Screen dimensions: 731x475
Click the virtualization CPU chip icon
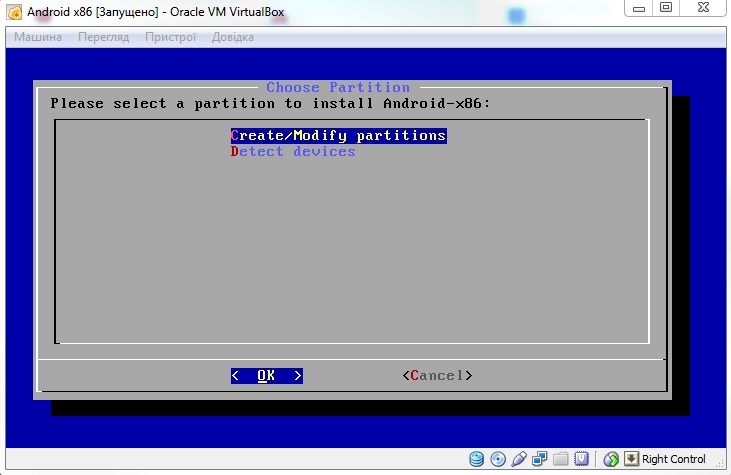[581, 459]
